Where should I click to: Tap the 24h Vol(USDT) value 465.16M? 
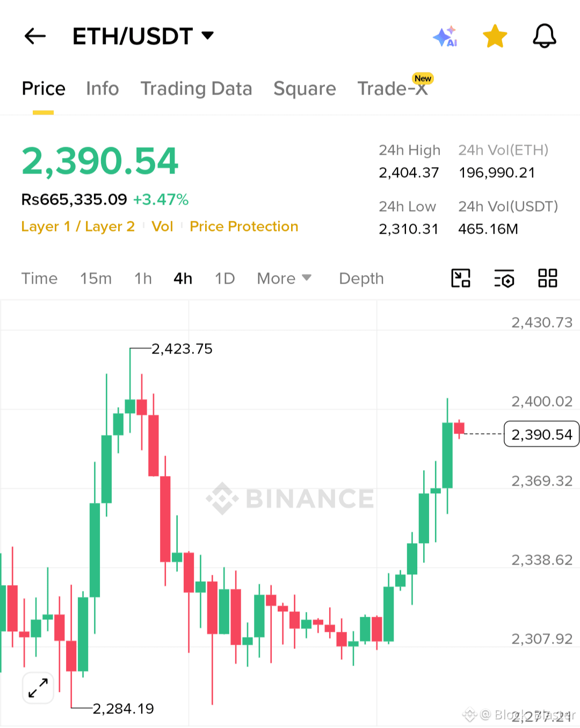pos(488,229)
